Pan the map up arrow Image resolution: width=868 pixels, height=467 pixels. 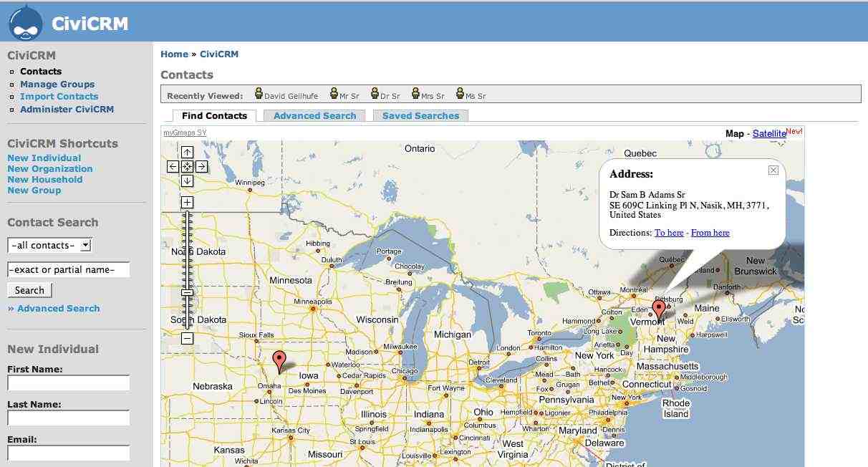(187, 152)
